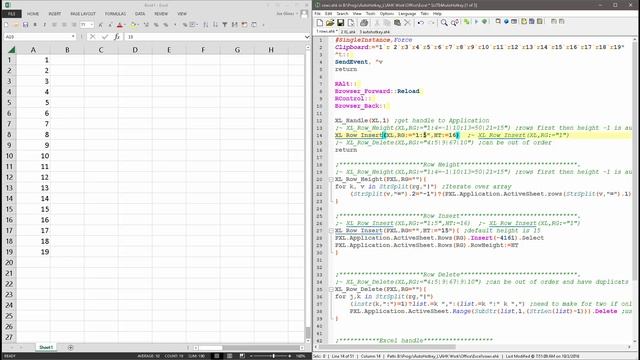Viewport: 640px width, 360px height.
Task: Click "SendEvent" on line 4 in SciTE
Action: (351, 62)
